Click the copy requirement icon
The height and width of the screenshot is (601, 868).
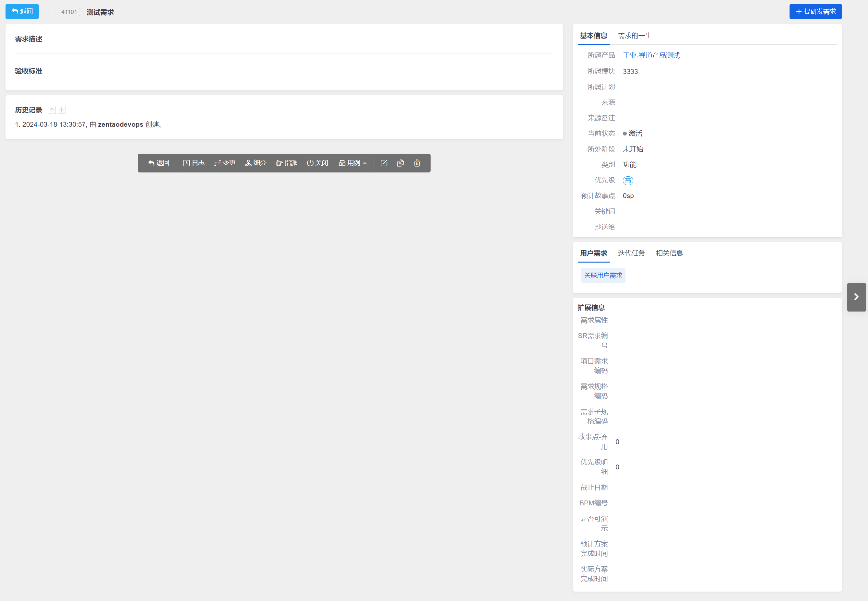pyautogui.click(x=400, y=163)
